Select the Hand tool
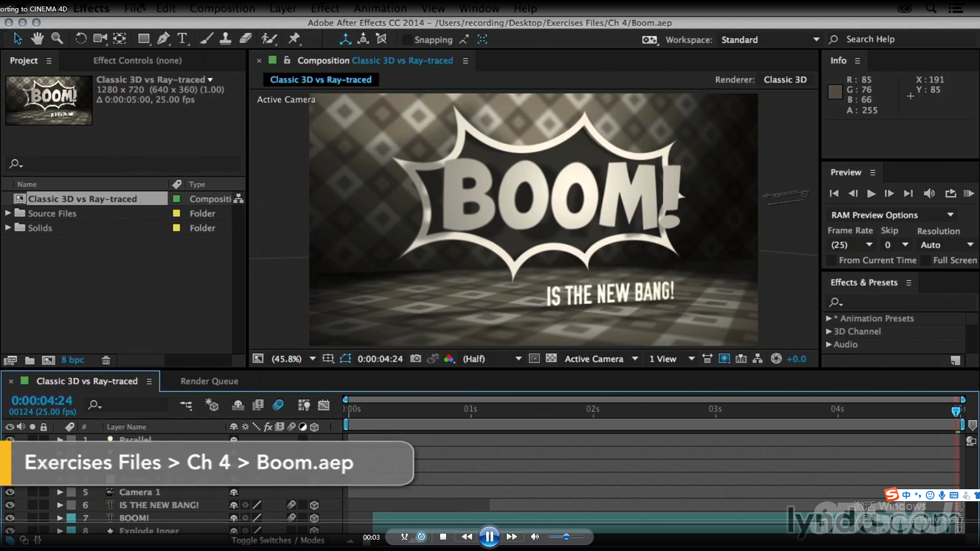Viewport: 980px width, 551px height. pyautogui.click(x=37, y=38)
